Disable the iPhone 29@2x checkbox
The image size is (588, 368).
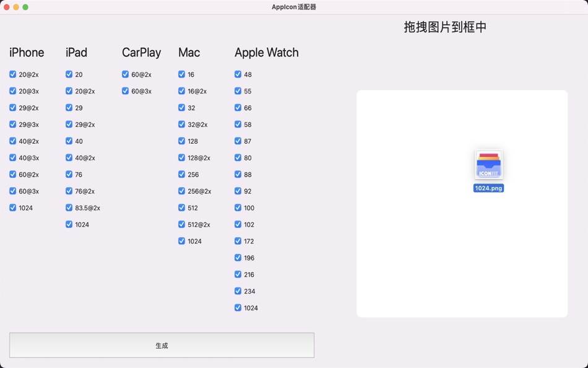[13, 108]
